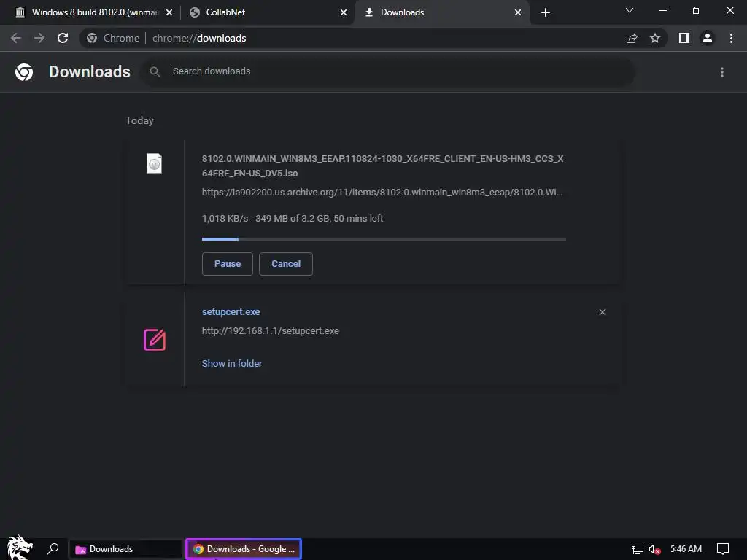This screenshot has width=747, height=560.
Task: Select Downloads - Google Chrome taskbar button
Action: (x=244, y=549)
